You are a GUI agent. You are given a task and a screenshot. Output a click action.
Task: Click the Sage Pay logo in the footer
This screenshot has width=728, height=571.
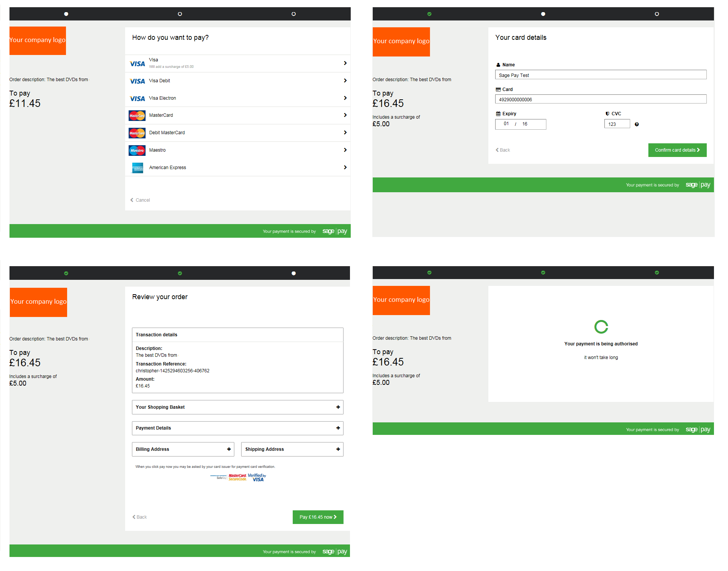335,231
